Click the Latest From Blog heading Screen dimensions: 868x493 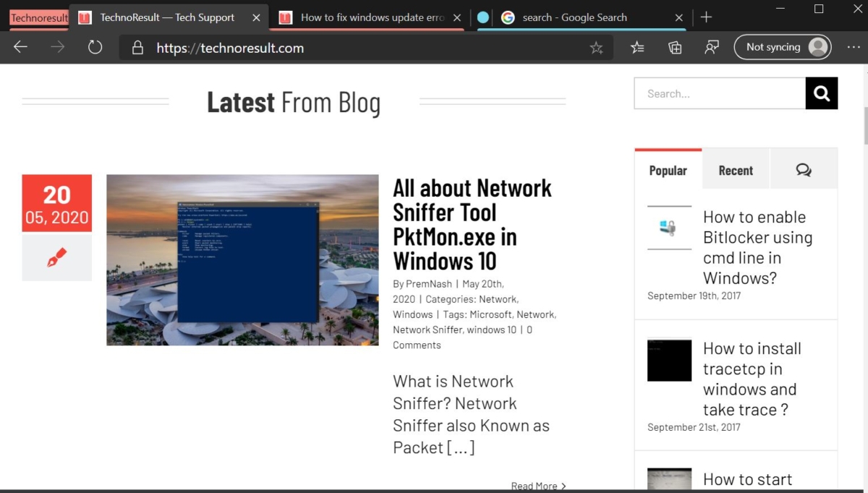point(294,102)
